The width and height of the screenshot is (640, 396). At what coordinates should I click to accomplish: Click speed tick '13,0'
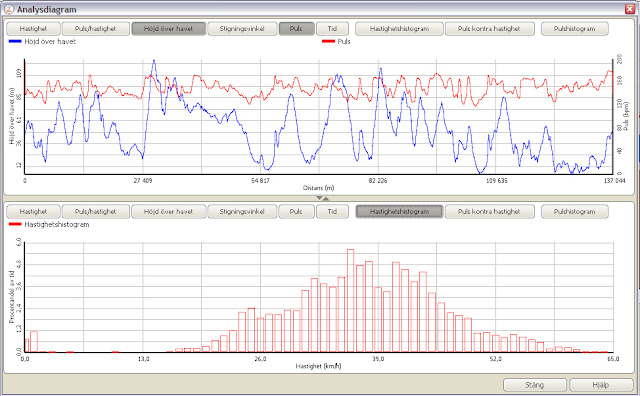tap(144, 359)
